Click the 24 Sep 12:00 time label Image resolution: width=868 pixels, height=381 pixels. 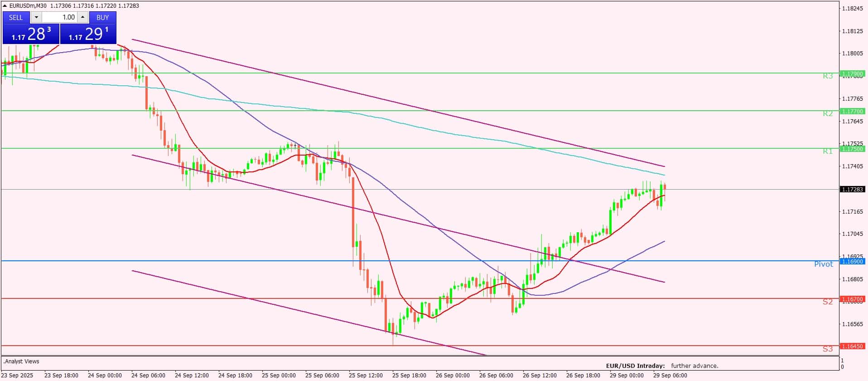192,376
